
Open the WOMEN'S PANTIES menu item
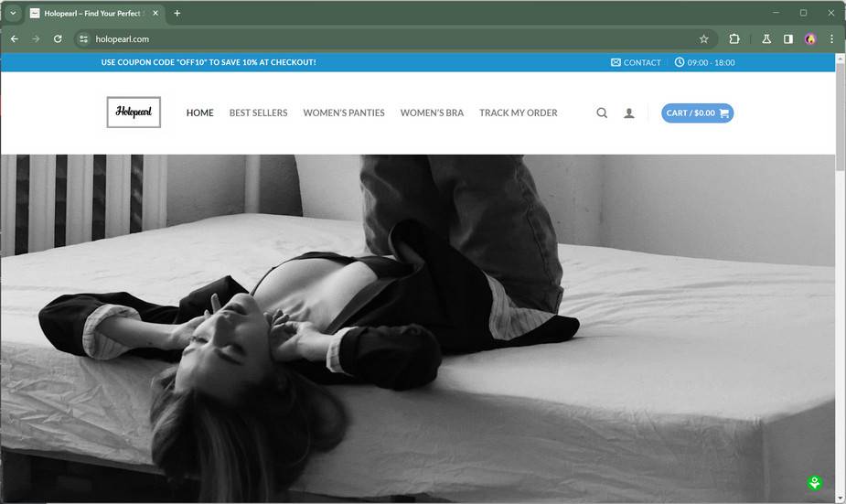pyautogui.click(x=344, y=113)
